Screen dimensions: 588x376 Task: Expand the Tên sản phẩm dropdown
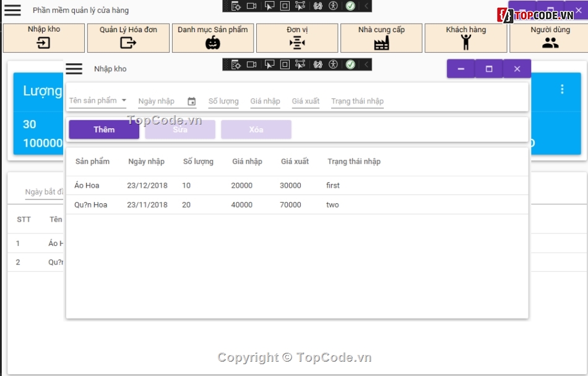124,100
